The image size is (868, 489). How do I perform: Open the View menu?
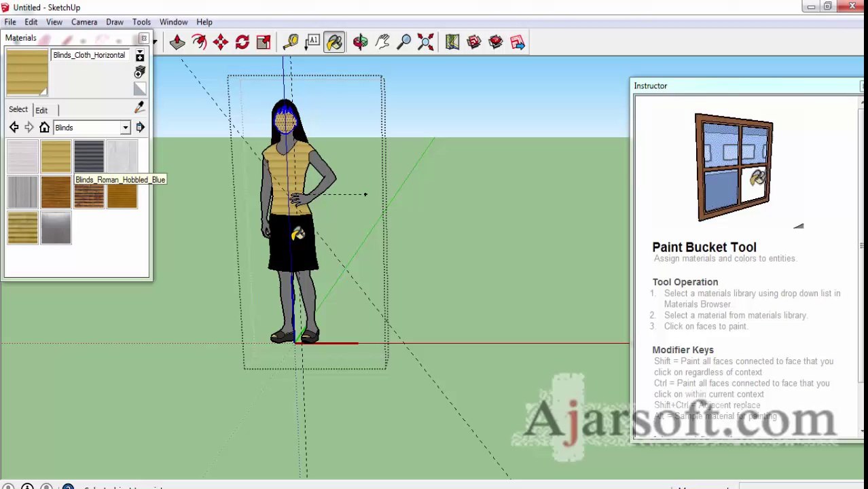(x=54, y=22)
